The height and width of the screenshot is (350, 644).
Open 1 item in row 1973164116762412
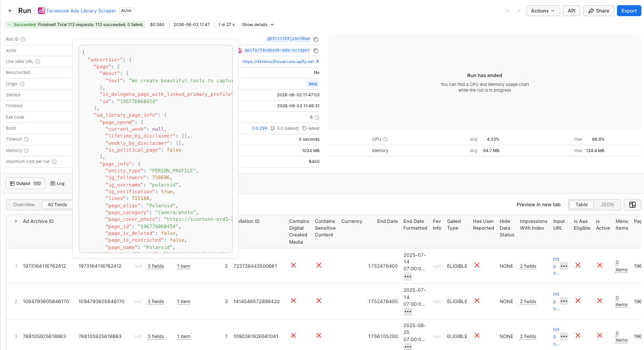(x=184, y=266)
